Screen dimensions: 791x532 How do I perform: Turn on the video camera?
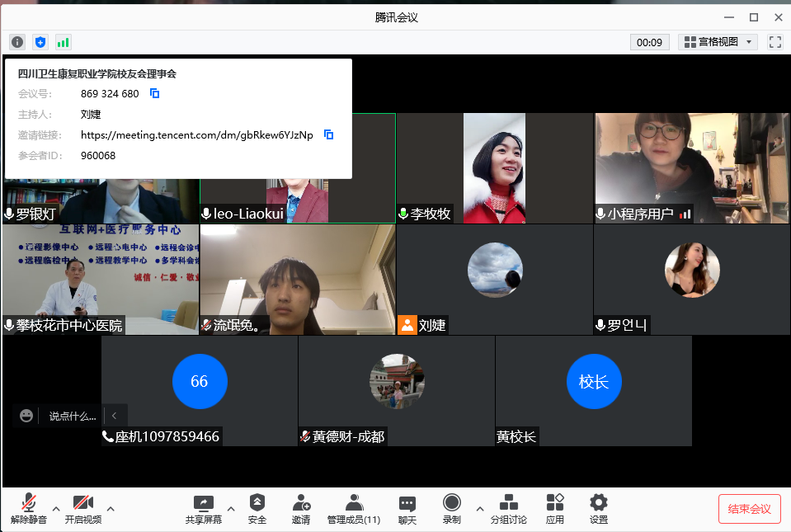pos(82,508)
